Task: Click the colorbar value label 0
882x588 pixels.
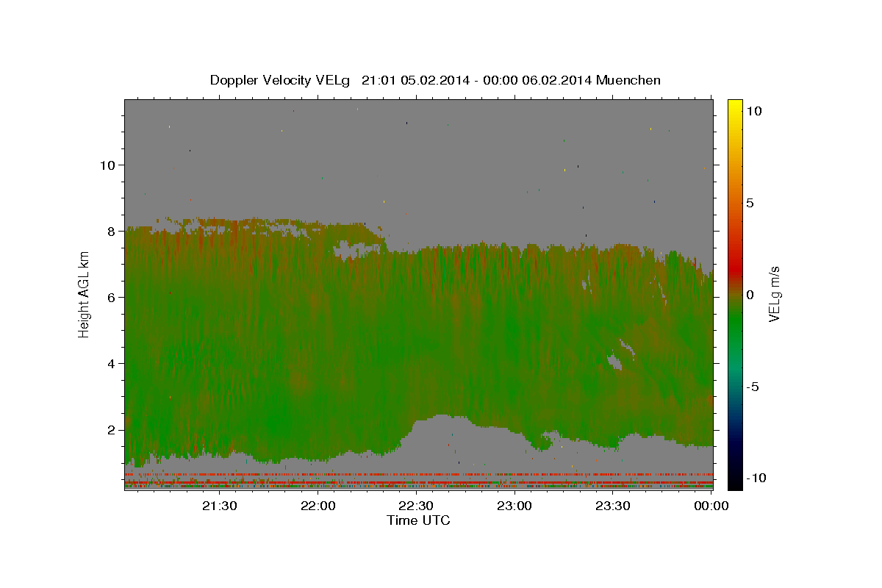Action: coord(750,295)
